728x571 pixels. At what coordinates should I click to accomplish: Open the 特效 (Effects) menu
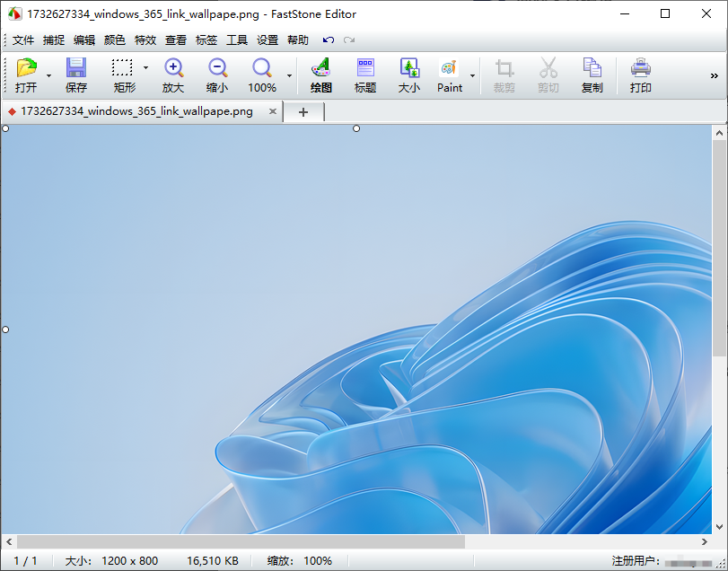145,40
